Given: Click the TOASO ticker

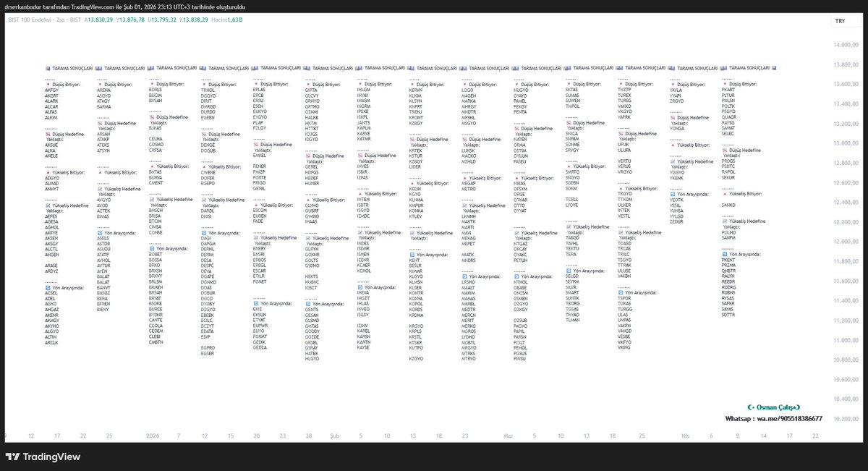Looking at the screenshot, I should click(x=625, y=243).
